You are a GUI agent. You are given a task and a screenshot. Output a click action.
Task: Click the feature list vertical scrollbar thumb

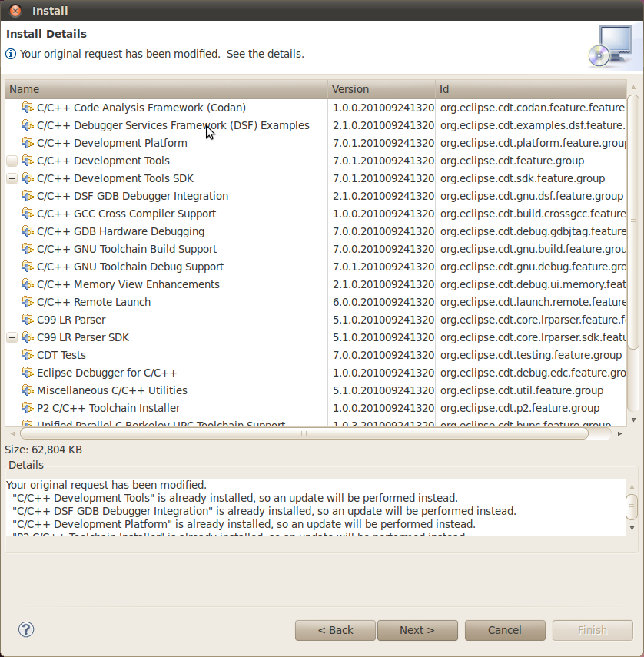[633, 222]
